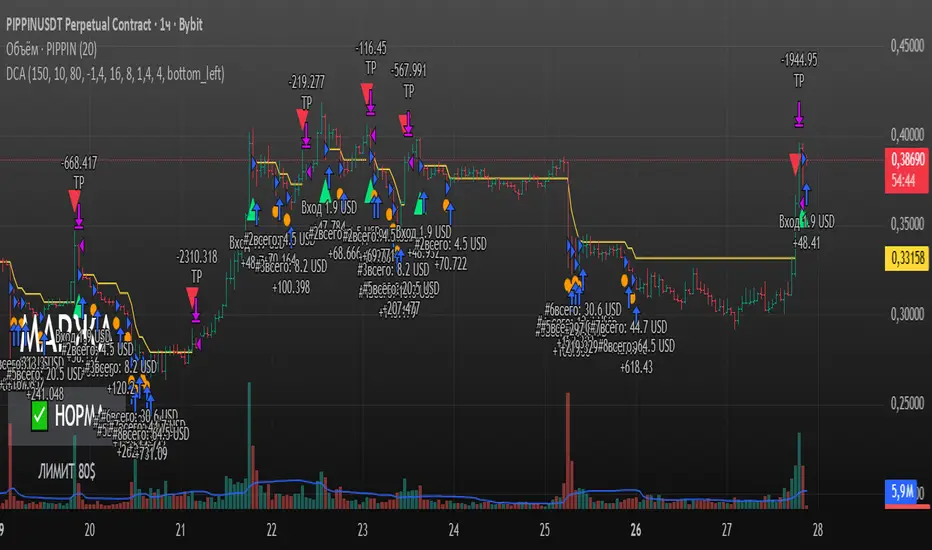Click the -567.991 TP label
932x550 pixels.
(x=408, y=81)
